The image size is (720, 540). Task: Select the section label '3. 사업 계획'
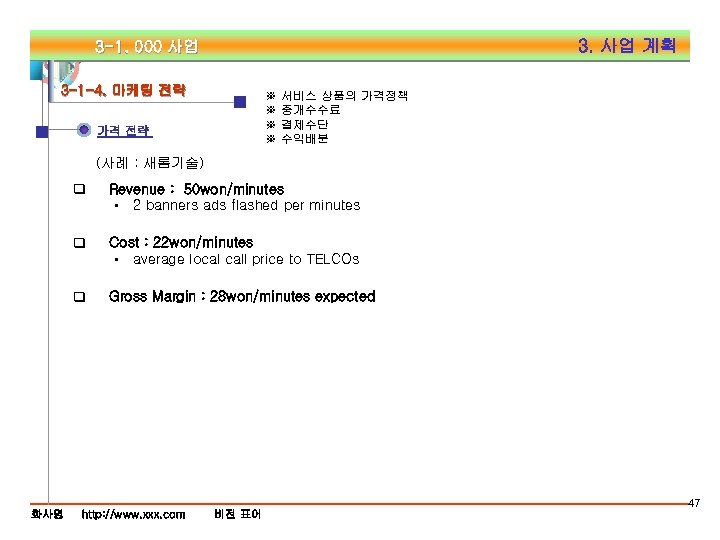click(627, 45)
